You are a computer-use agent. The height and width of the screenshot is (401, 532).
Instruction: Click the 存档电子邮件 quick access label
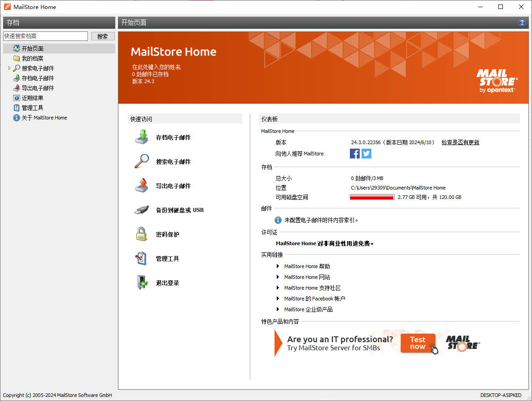tap(173, 137)
